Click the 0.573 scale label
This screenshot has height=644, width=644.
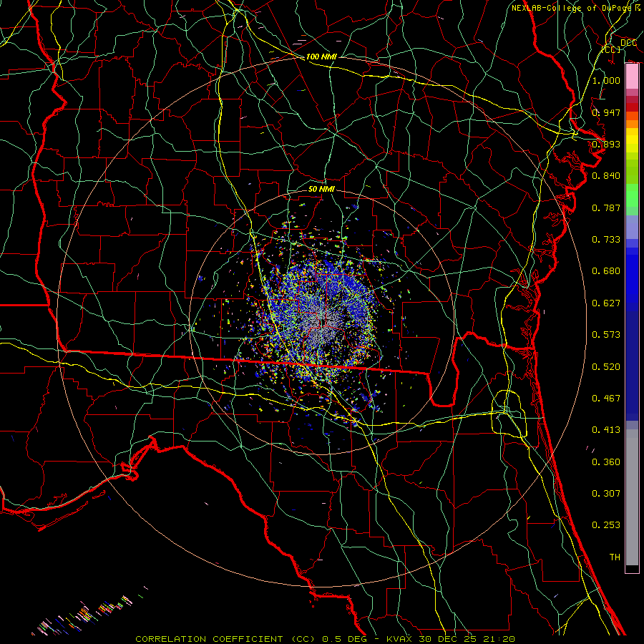click(606, 334)
